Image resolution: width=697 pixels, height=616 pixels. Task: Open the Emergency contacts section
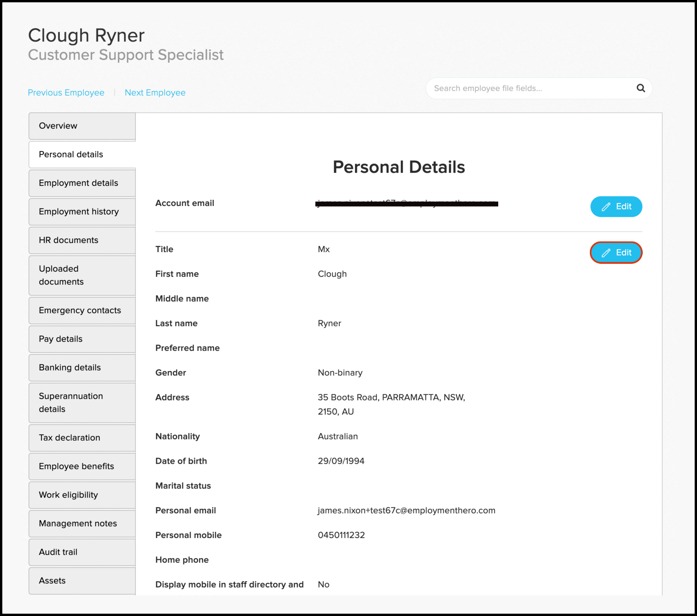(82, 310)
